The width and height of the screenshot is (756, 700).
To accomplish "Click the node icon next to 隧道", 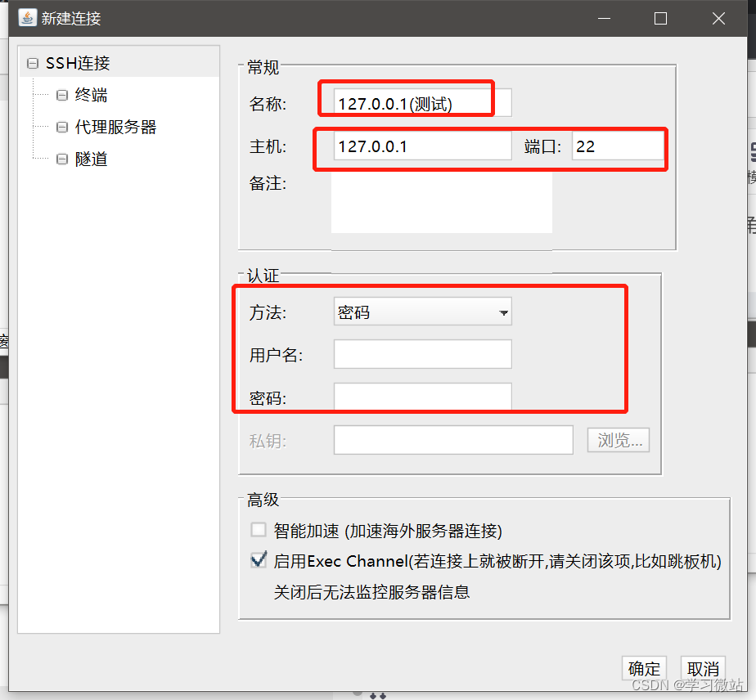I will 61,159.
